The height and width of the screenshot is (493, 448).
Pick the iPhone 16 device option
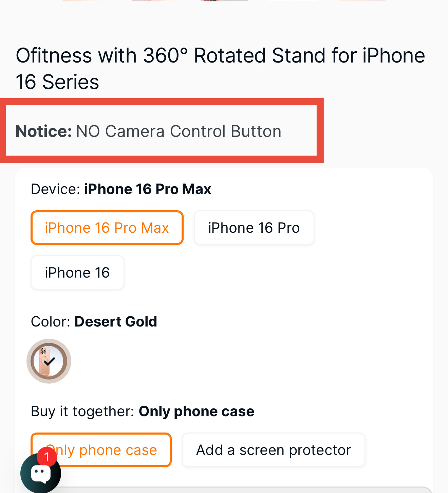(77, 272)
